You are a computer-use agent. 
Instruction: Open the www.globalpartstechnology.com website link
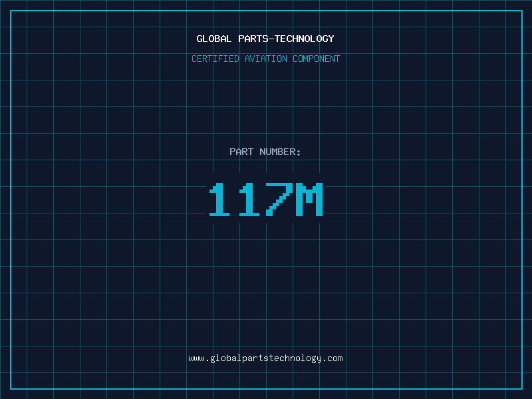pyautogui.click(x=265, y=358)
